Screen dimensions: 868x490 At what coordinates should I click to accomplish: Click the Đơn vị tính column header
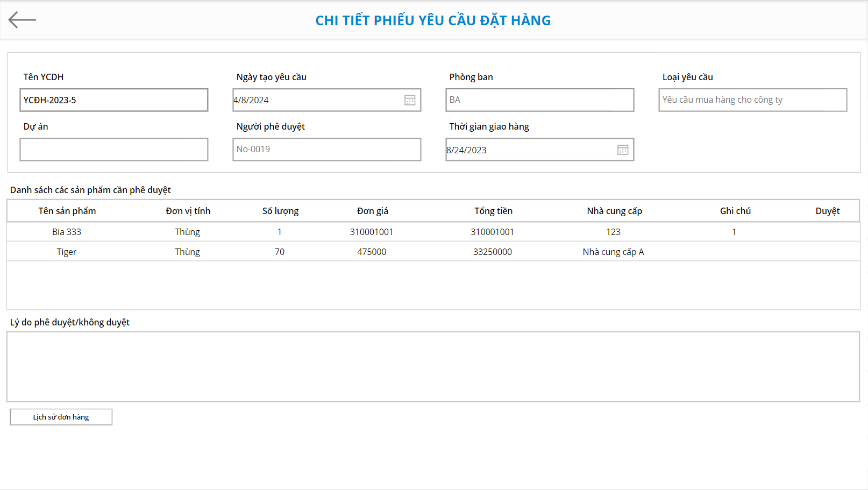tap(188, 211)
